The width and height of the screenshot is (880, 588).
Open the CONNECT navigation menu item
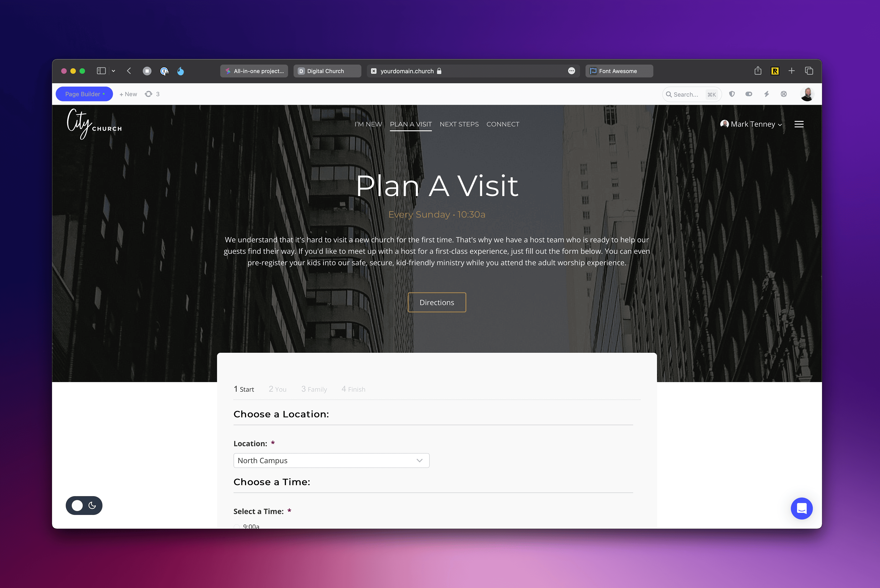(503, 124)
